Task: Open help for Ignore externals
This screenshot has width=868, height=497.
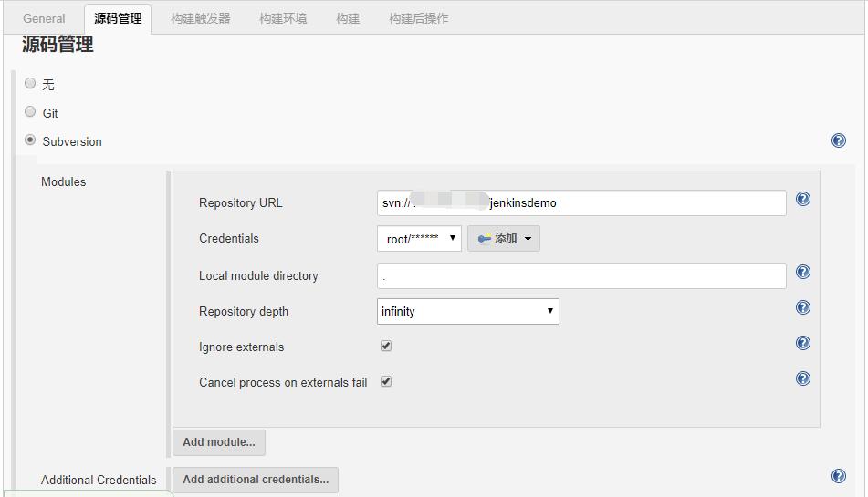Action: click(x=802, y=343)
